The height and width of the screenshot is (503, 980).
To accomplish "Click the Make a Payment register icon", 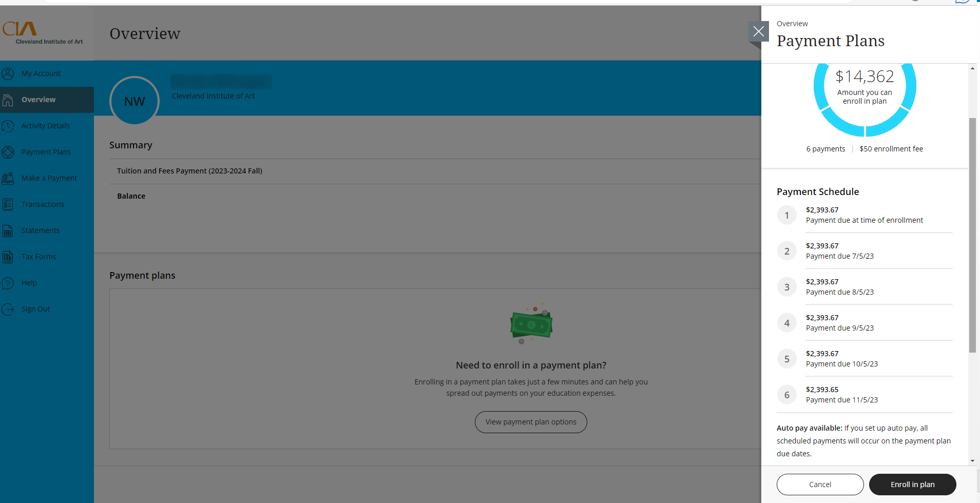I will pos(8,178).
